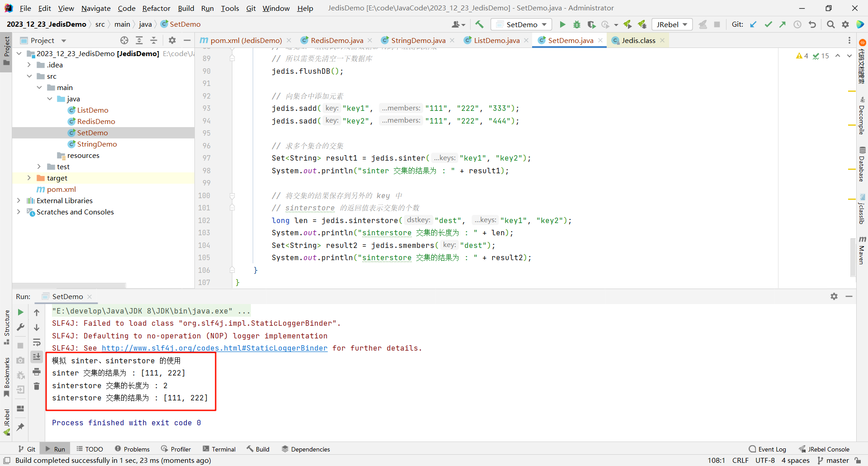Clear all Run console output trash icon
Viewport: 868px width, 466px height.
pyautogui.click(x=37, y=386)
